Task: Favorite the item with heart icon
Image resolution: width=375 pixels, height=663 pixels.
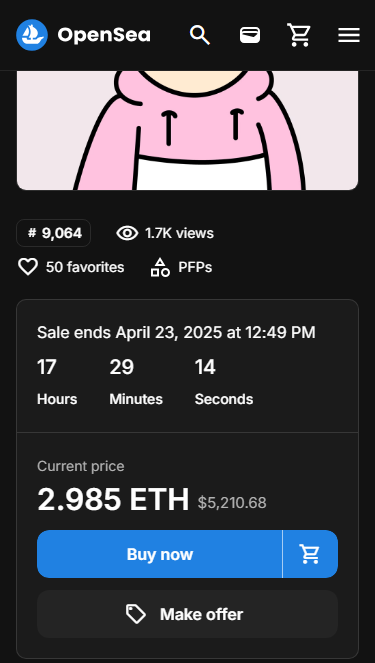Action: [x=28, y=267]
